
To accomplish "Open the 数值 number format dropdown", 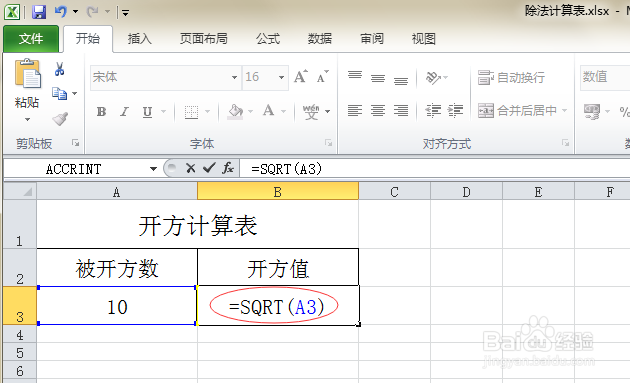I will pos(605,77).
